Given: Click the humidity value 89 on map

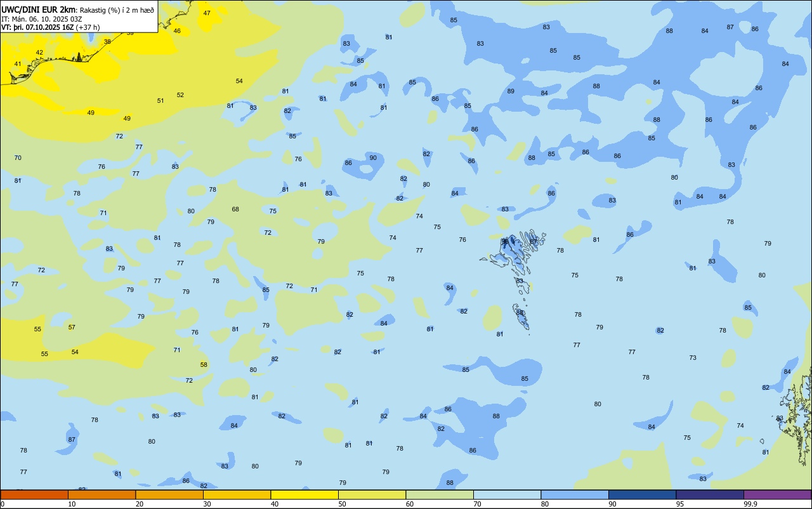Looking at the screenshot, I should (511, 91).
